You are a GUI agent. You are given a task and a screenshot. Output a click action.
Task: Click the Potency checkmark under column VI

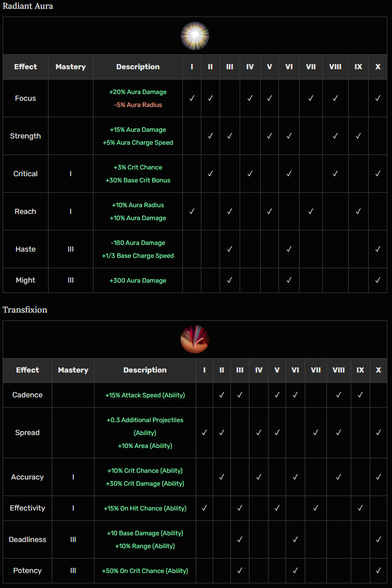[295, 570]
